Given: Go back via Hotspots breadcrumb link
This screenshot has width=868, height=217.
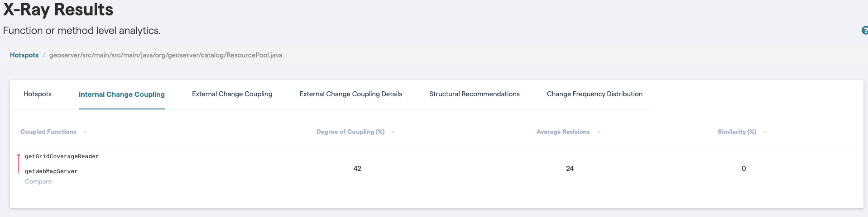Looking at the screenshot, I should [24, 55].
